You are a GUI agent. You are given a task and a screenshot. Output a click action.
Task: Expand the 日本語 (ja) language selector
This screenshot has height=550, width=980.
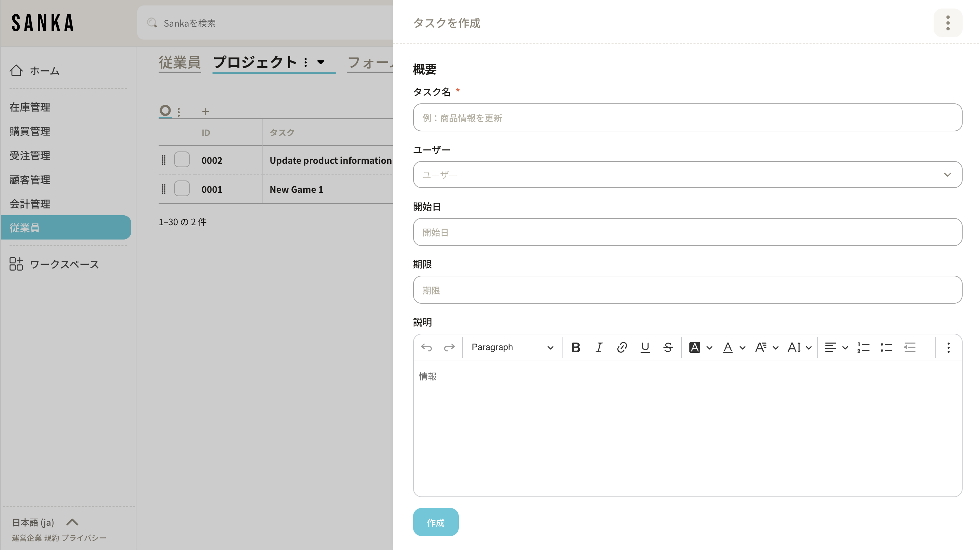(72, 522)
